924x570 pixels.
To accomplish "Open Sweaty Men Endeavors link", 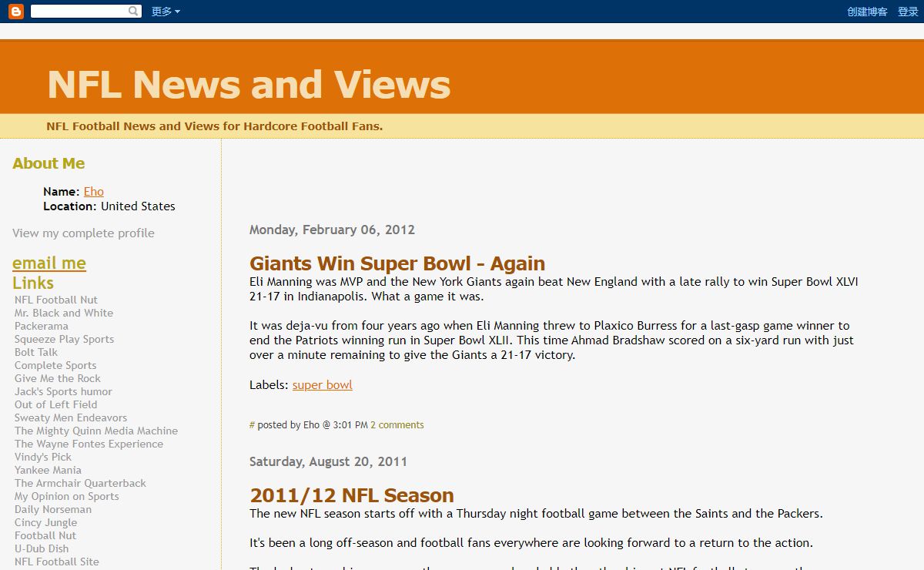I will pyautogui.click(x=71, y=417).
